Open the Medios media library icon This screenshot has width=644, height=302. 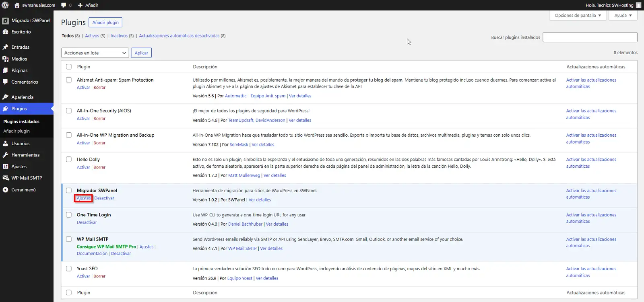tap(5, 59)
